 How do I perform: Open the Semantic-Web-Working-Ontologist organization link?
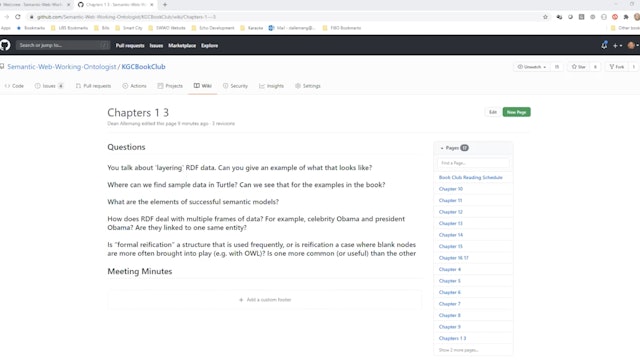[x=62, y=67]
